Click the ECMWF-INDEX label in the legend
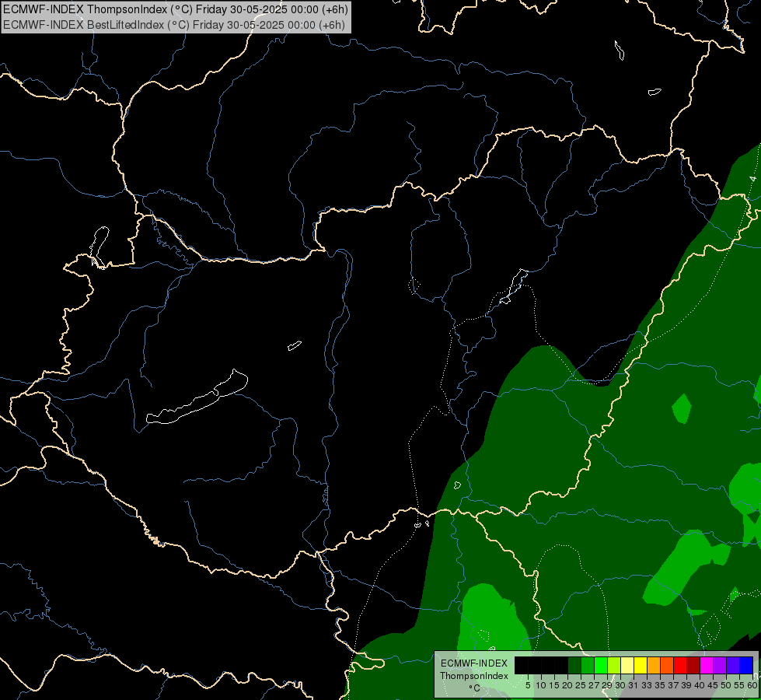 473,663
